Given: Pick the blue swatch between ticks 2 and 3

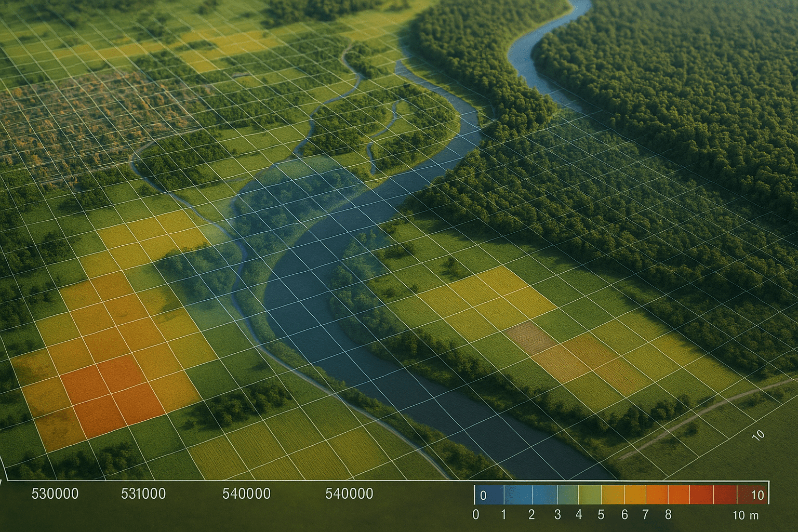Looking at the screenshot, I should (x=545, y=495).
